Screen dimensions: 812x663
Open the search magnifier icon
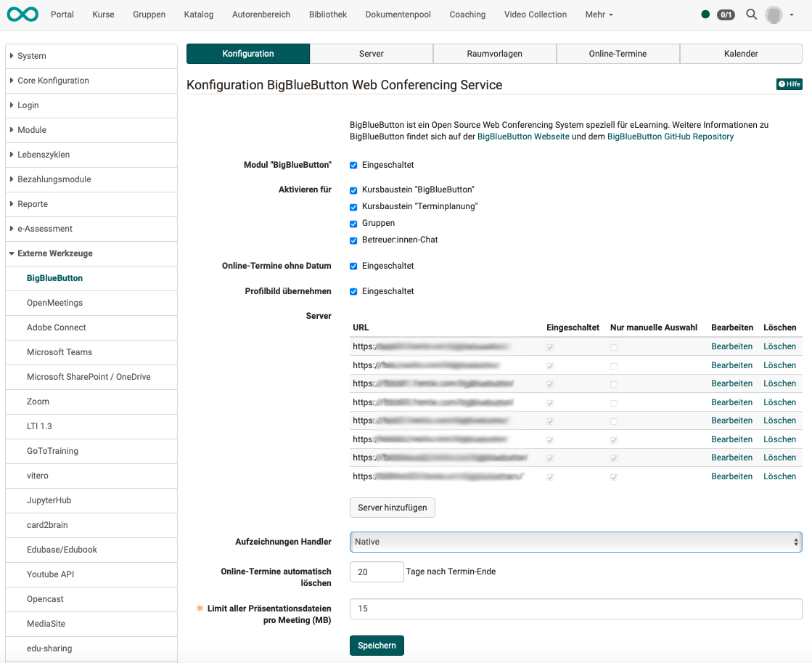point(751,15)
